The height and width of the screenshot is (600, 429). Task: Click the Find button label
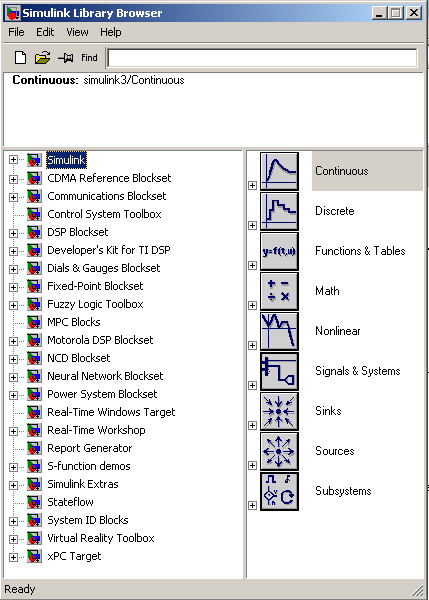[x=89, y=58]
